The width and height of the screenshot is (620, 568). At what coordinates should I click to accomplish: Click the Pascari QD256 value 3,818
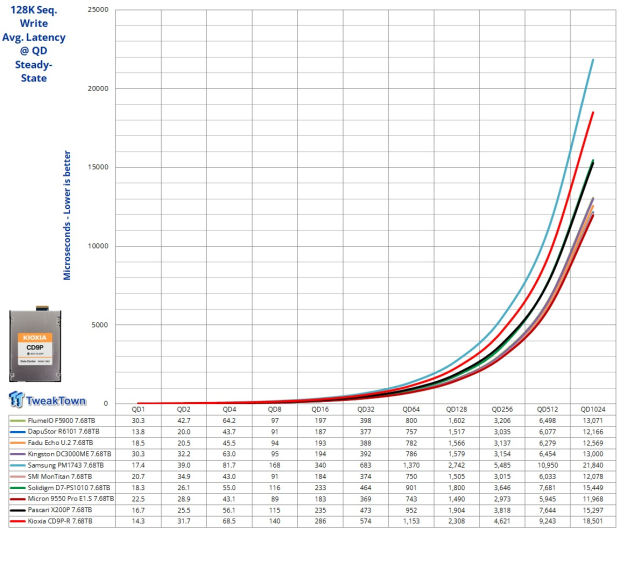[x=502, y=510]
